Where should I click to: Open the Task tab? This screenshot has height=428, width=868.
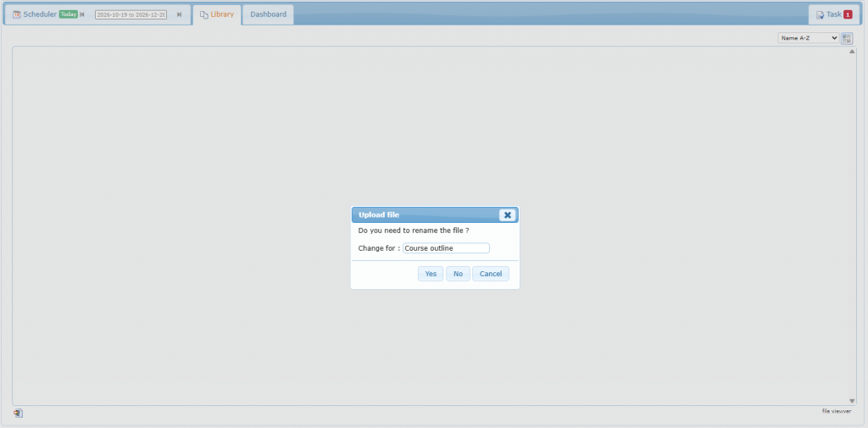(834, 14)
